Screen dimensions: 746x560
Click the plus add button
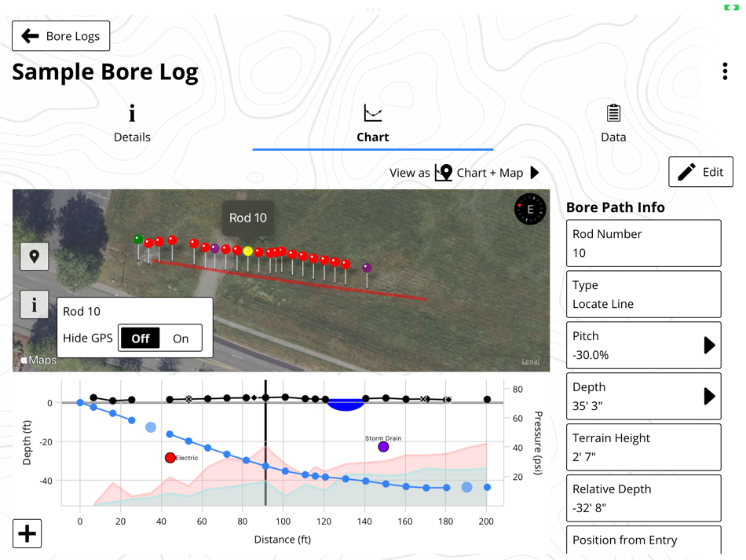tap(27, 533)
